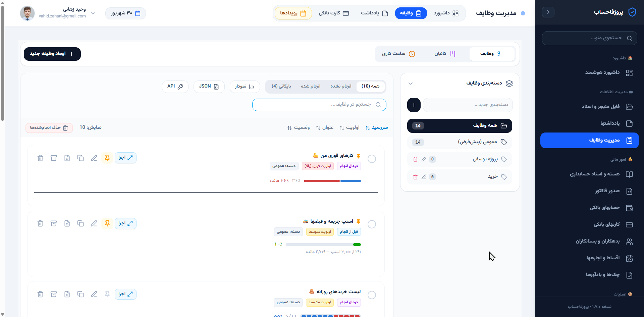Screen dimensions: 644x317
Task: Open user account dropdown arrow
Action: (x=93, y=13)
